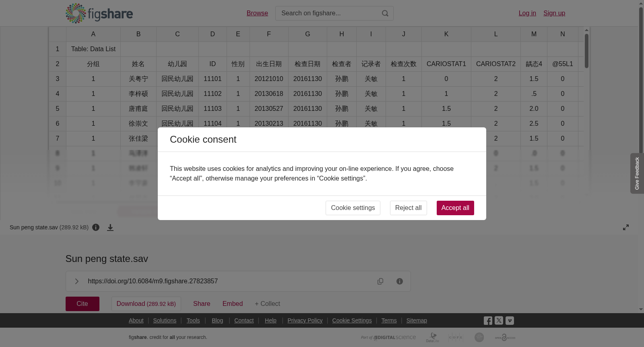Click the Embed option
This screenshot has width=644, height=347.
click(233, 304)
